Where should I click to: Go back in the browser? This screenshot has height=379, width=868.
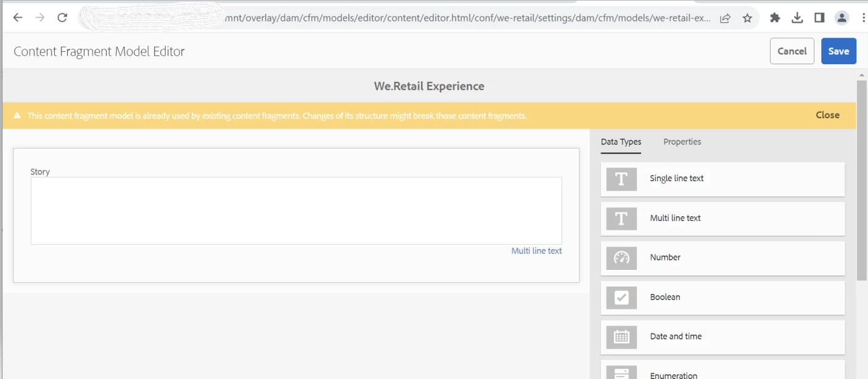click(x=18, y=18)
